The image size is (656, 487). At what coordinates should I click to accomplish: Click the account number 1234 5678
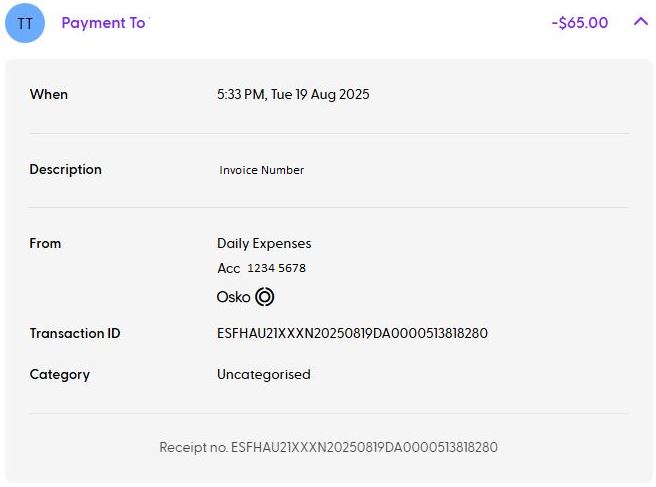(x=277, y=268)
